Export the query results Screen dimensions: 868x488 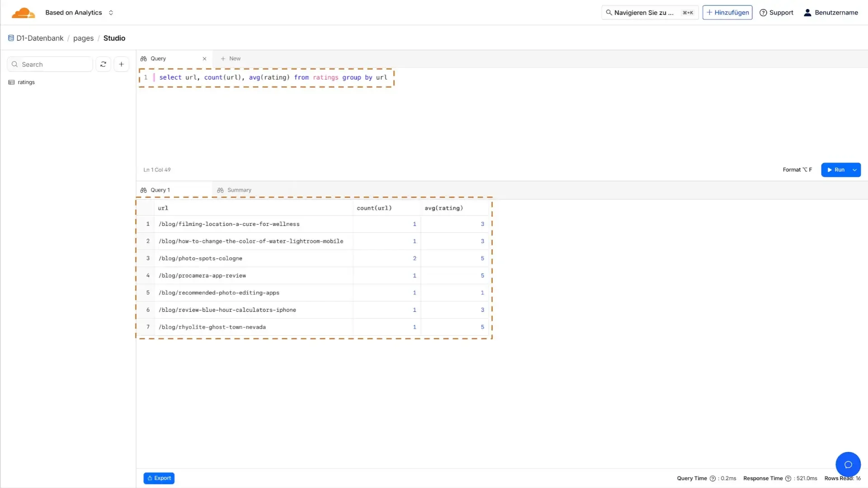pyautogui.click(x=159, y=478)
